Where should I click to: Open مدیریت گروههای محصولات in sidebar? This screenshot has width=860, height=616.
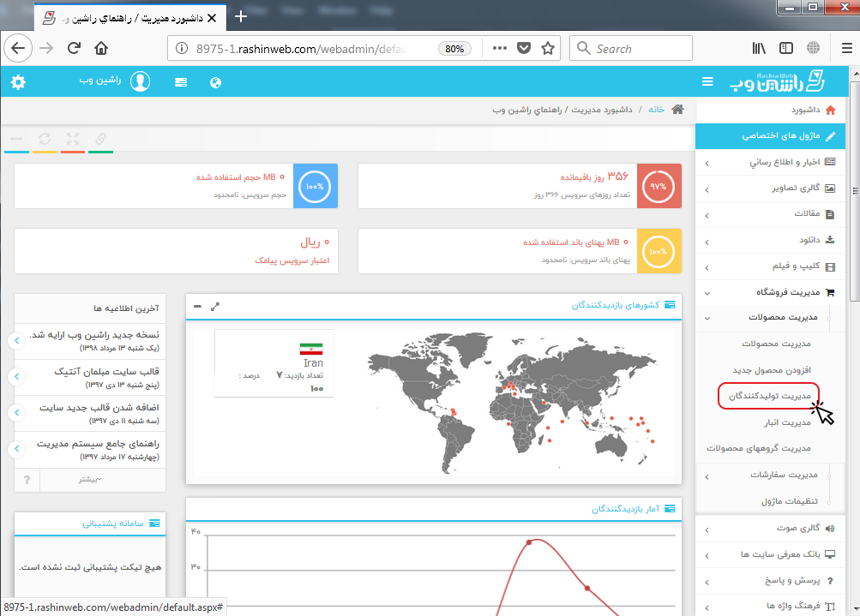coord(759,448)
